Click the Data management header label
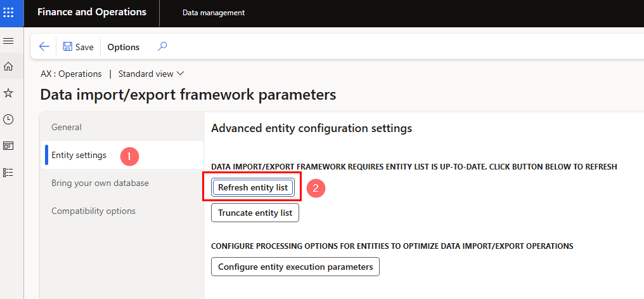This screenshot has width=644, height=299. 214,13
